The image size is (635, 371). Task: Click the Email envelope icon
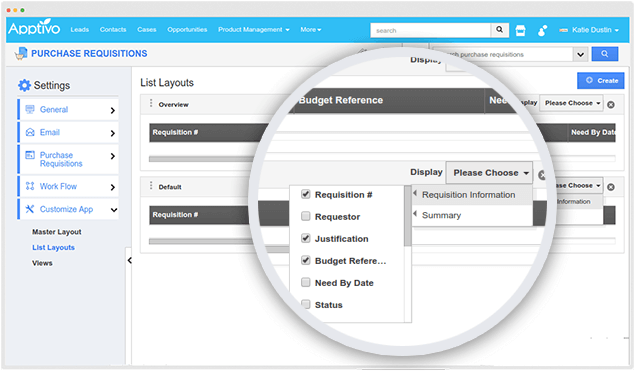[30, 132]
